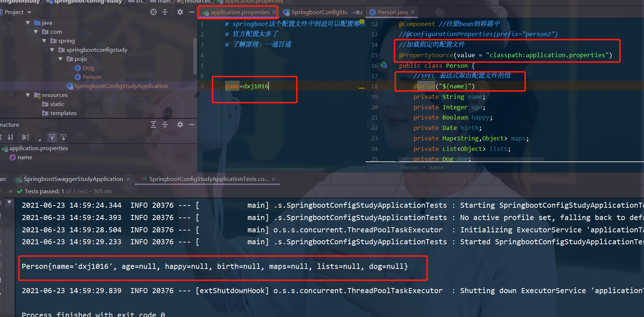644x317 pixels.
Task: Toggle the group-by icon in the Structure toolbar
Action: click(25, 137)
